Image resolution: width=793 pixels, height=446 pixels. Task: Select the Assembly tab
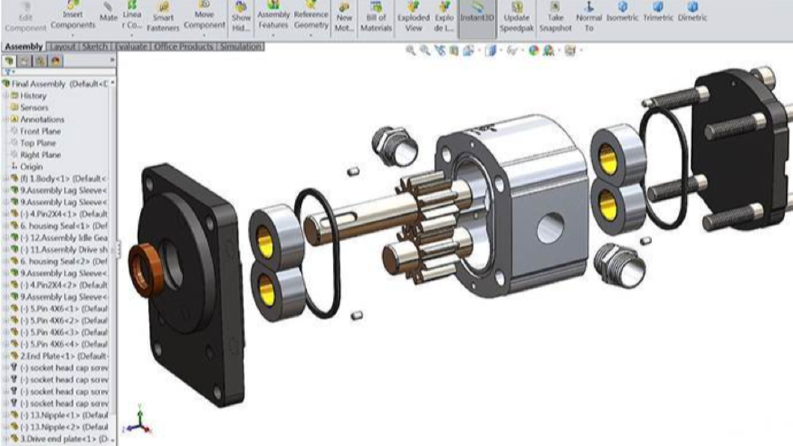pyautogui.click(x=24, y=47)
